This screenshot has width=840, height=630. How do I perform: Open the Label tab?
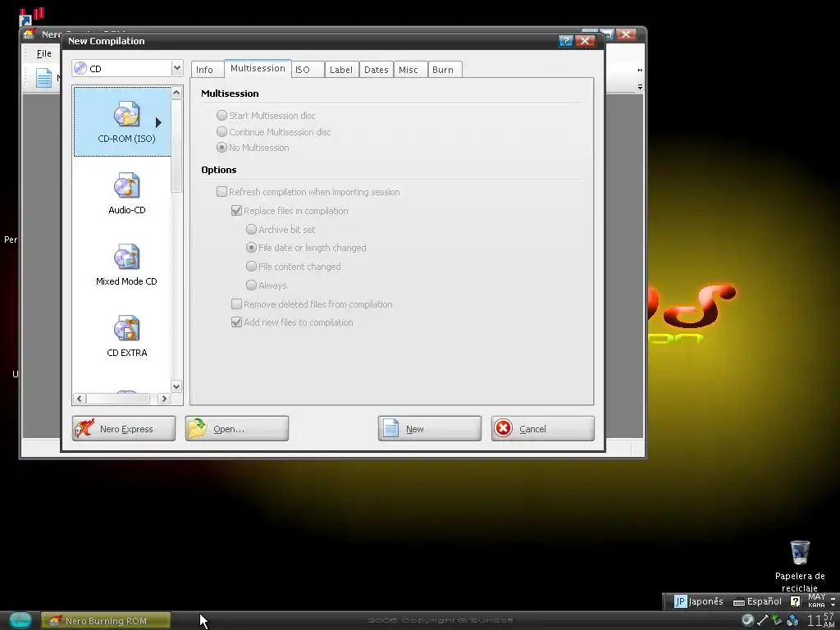coord(341,70)
